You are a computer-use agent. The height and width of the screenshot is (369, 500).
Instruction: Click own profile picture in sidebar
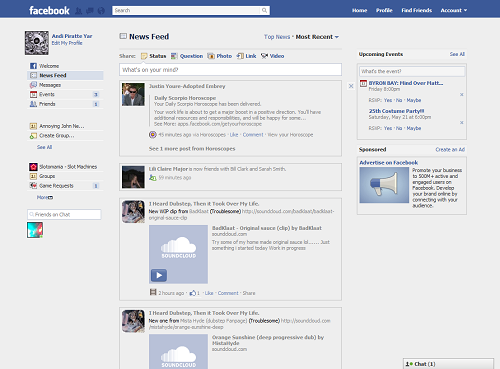(x=37, y=43)
